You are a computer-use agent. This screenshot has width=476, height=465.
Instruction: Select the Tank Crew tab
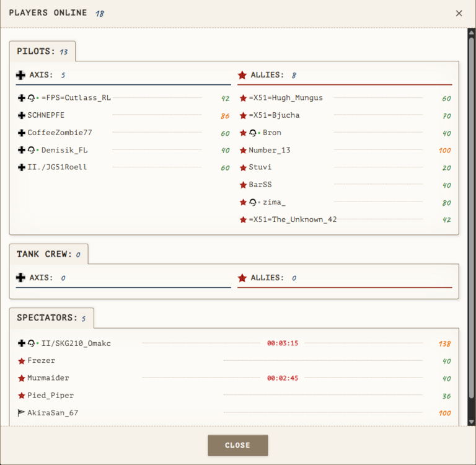(x=48, y=254)
